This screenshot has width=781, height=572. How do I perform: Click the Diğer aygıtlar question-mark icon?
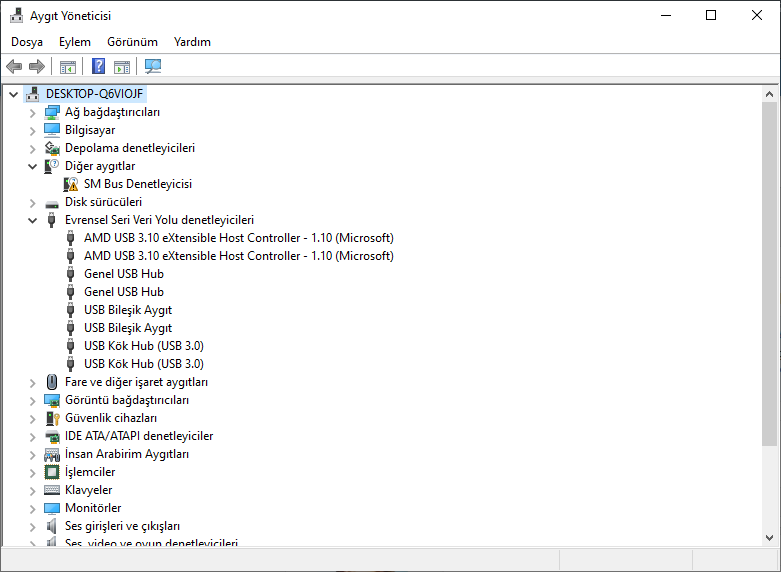[52, 166]
